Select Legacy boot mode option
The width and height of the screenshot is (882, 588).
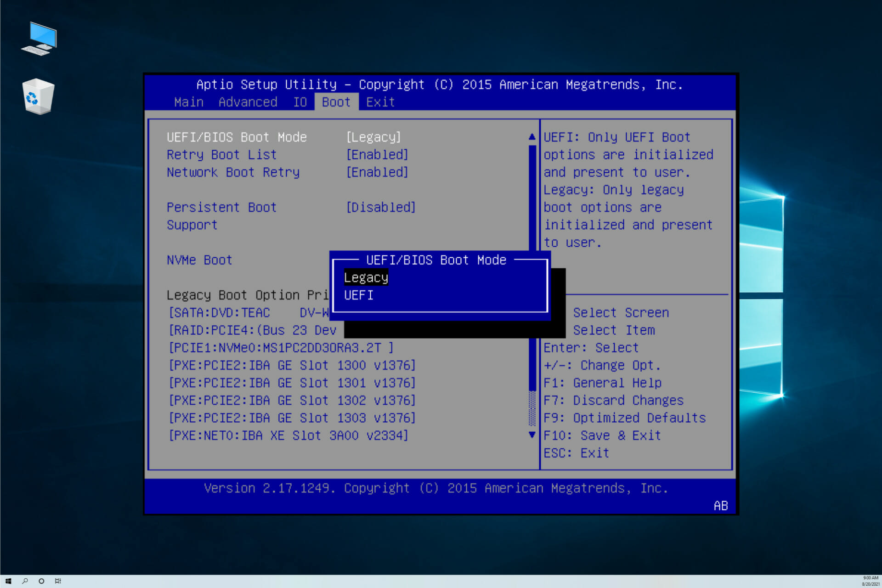pyautogui.click(x=366, y=277)
